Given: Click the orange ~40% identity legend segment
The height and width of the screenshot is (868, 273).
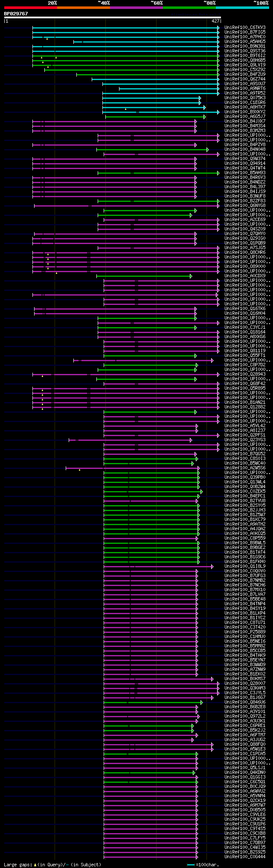Looking at the screenshot, I should coord(84,8).
